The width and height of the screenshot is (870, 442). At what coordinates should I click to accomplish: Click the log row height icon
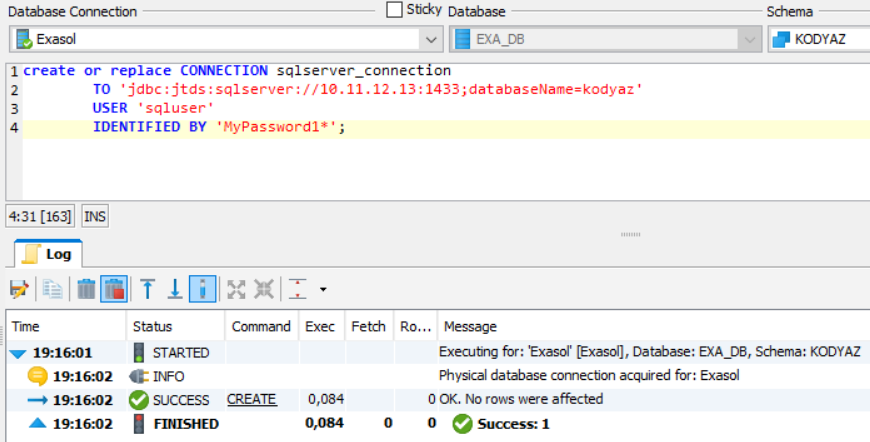(298, 289)
